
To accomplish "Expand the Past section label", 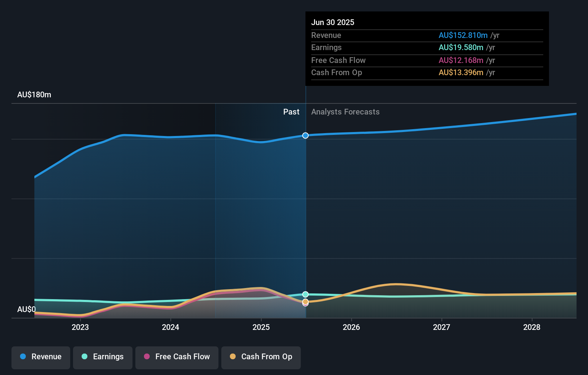I will (291, 112).
